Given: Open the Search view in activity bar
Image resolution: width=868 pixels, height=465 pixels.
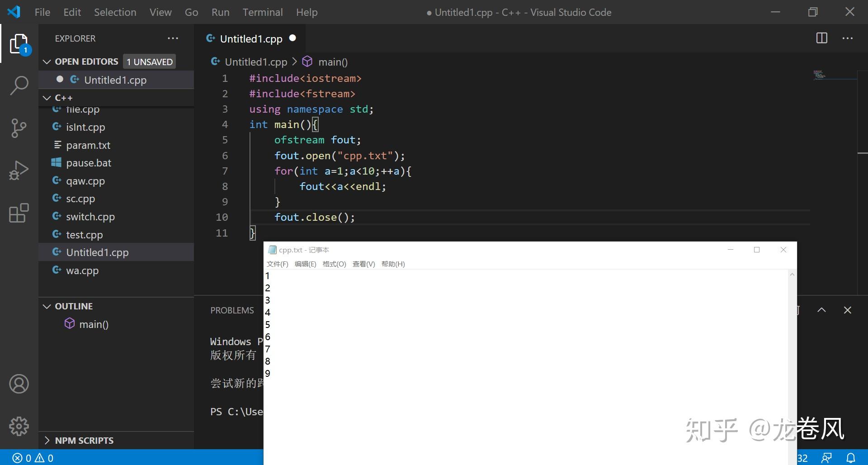Looking at the screenshot, I should [19, 85].
